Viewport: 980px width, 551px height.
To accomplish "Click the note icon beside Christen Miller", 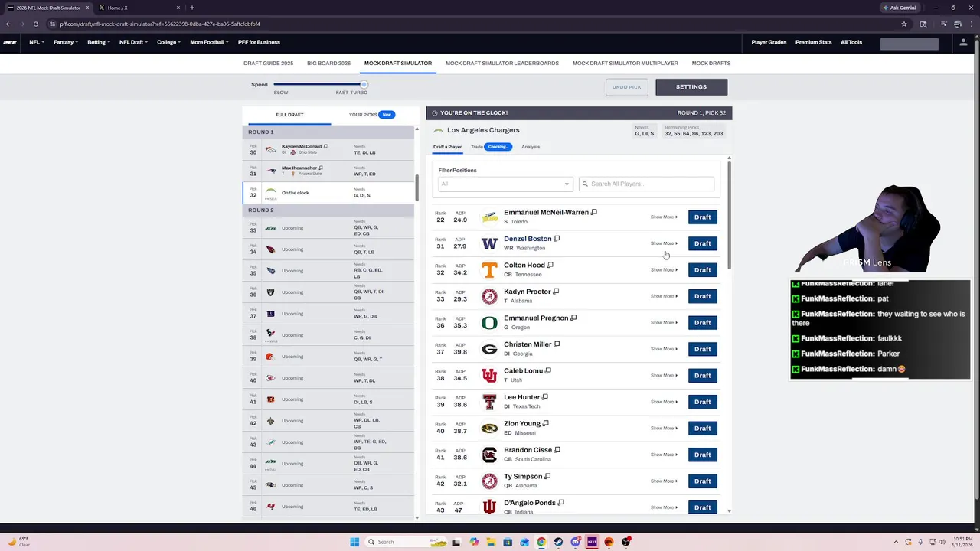I will pyautogui.click(x=557, y=344).
